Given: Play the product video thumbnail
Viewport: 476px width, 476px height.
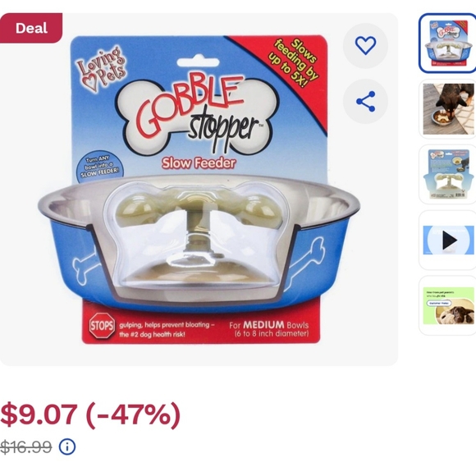Looking at the screenshot, I should [x=448, y=240].
